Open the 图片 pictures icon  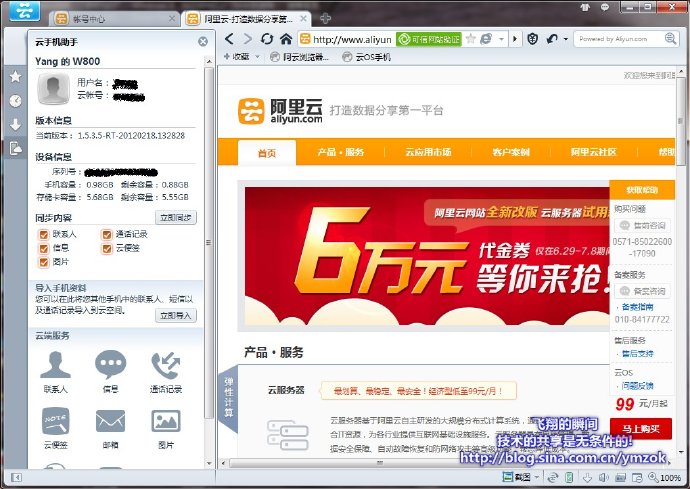click(166, 428)
